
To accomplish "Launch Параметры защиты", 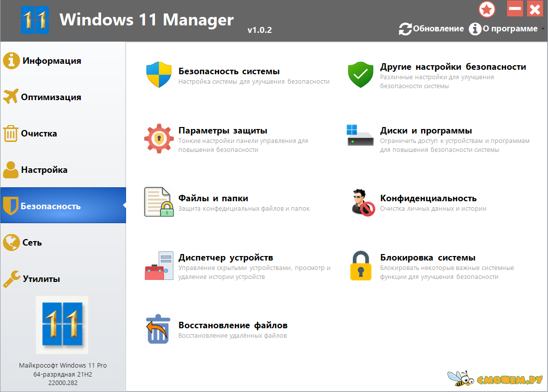I will [x=223, y=131].
